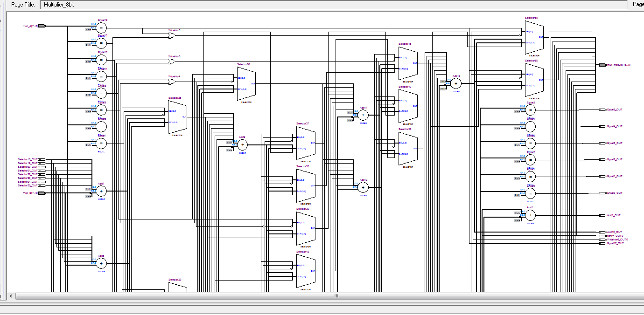Viewport: 644px width, 315px height.
Task: Select the mult_B input port pin
Action: [42, 193]
